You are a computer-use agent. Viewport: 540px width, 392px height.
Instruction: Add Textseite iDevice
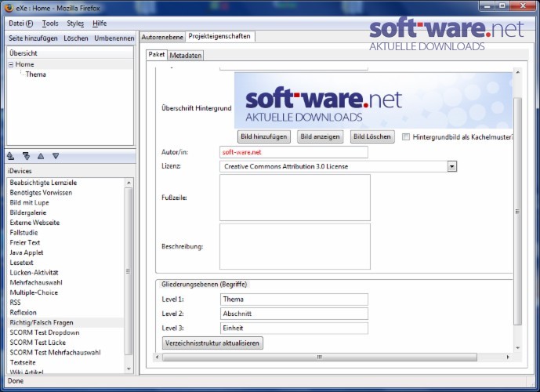(23, 362)
